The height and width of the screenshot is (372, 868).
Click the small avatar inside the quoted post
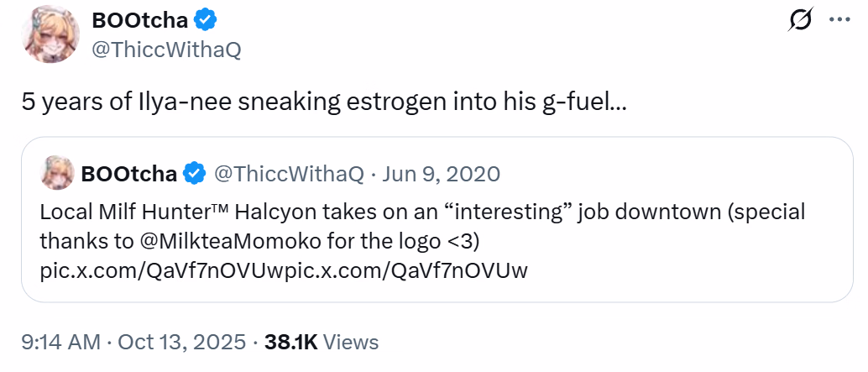56,173
